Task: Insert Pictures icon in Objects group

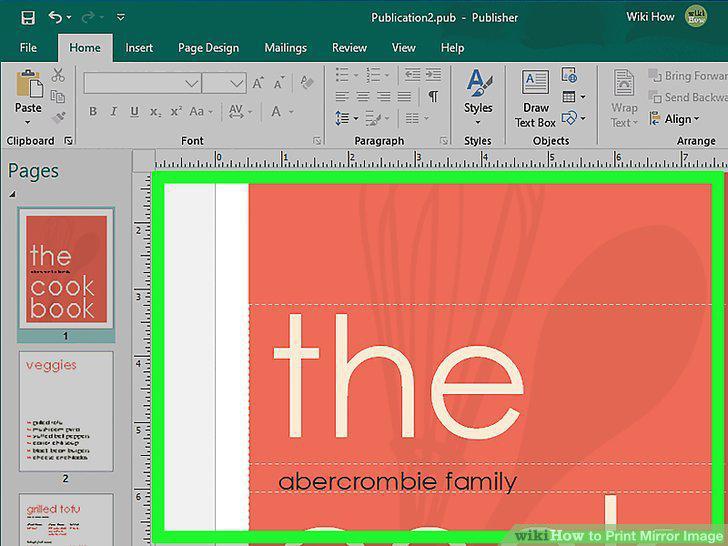Action: point(569,75)
